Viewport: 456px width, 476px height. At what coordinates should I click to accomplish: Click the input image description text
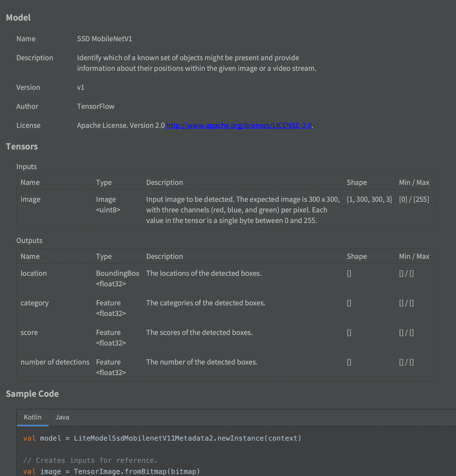[x=243, y=210]
